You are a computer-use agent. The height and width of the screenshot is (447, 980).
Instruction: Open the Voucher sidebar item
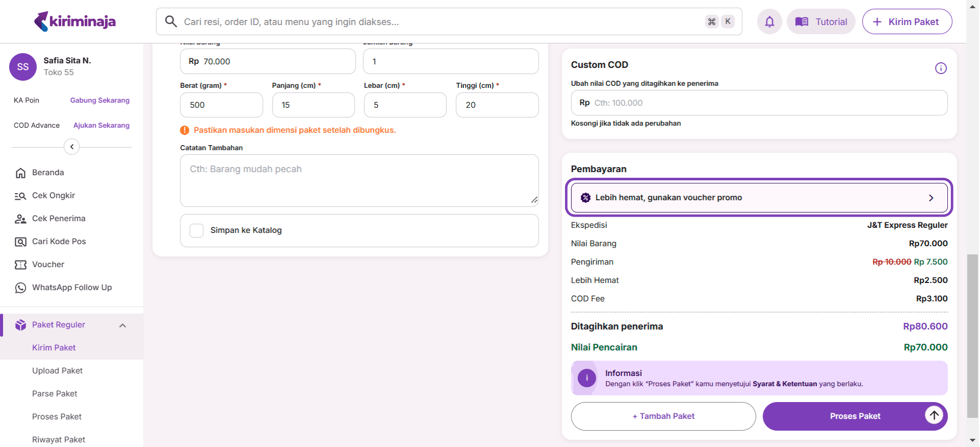[48, 265]
